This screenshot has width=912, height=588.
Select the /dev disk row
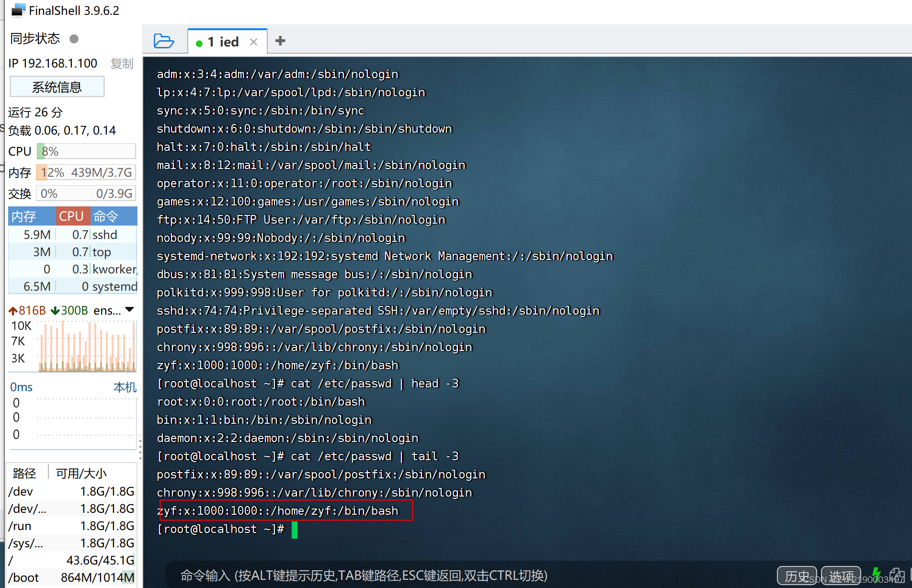click(x=71, y=491)
